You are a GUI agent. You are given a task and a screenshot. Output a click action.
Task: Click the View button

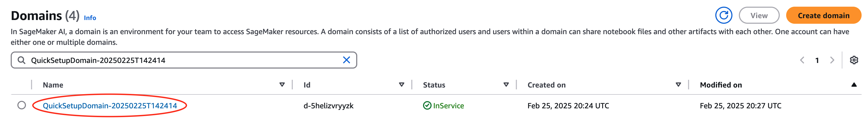(759, 15)
